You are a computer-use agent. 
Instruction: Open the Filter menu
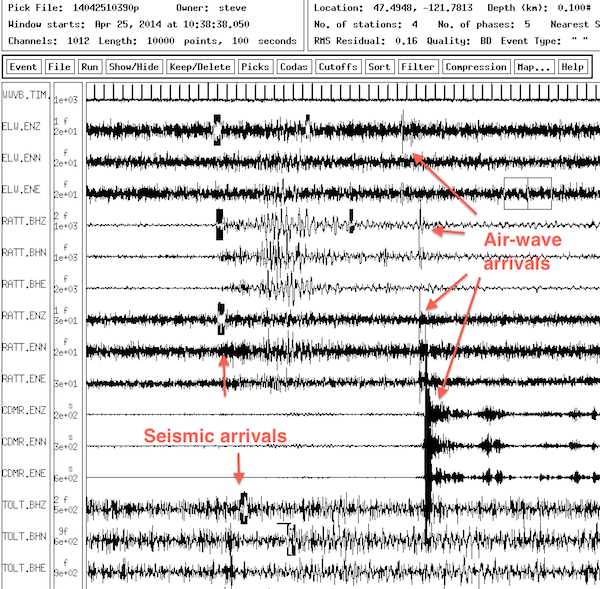coord(416,67)
